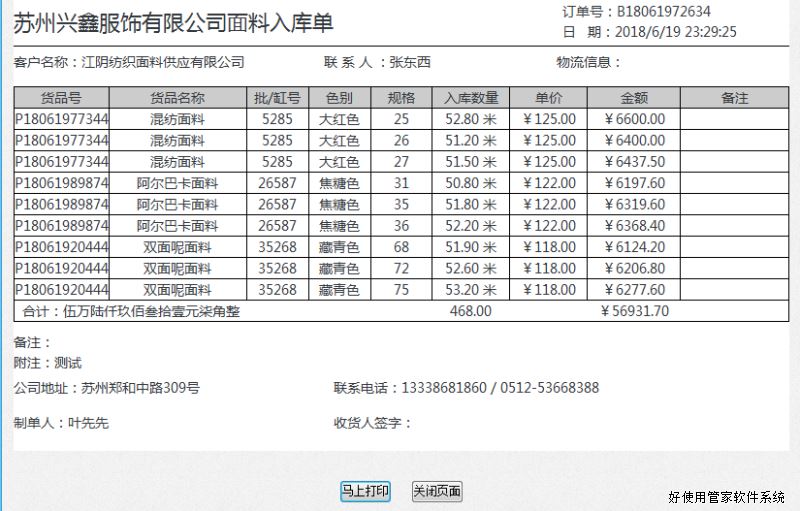Select the order number B18061972634
800x511 pixels.
[663, 12]
